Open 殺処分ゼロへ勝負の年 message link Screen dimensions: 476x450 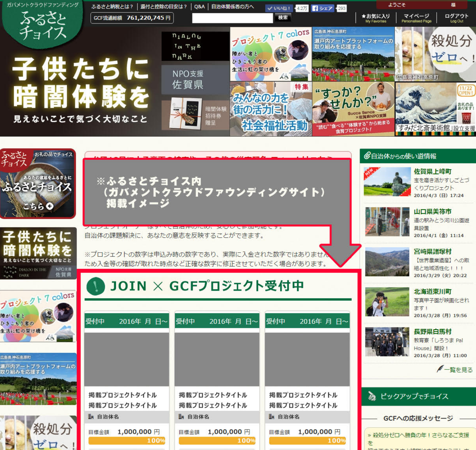click(x=419, y=439)
